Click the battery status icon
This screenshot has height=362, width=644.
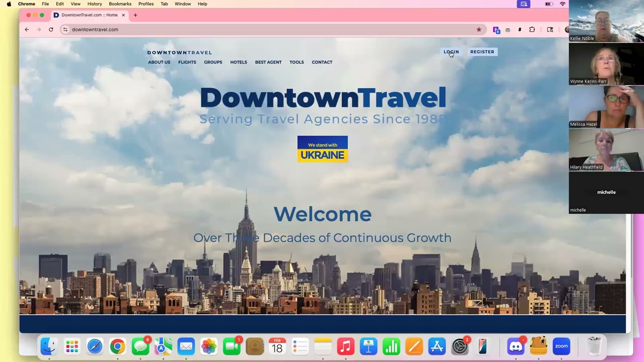pos(549,4)
